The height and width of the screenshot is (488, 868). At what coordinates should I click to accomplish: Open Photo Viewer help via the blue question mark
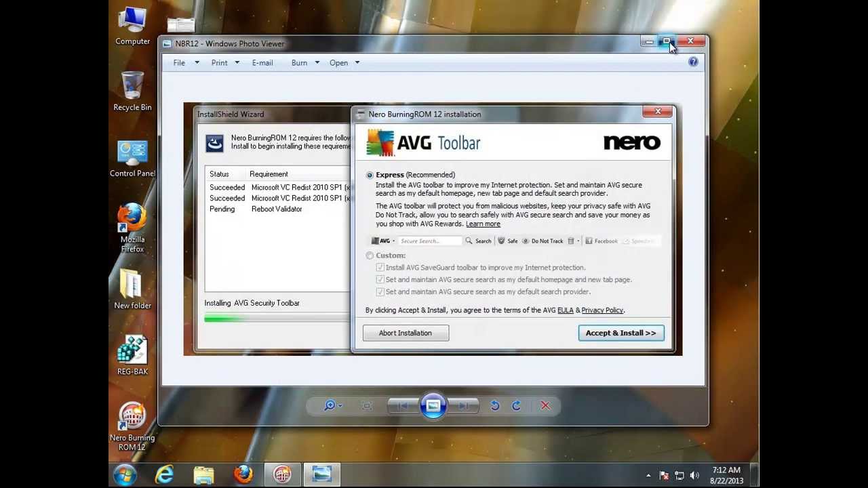(693, 62)
